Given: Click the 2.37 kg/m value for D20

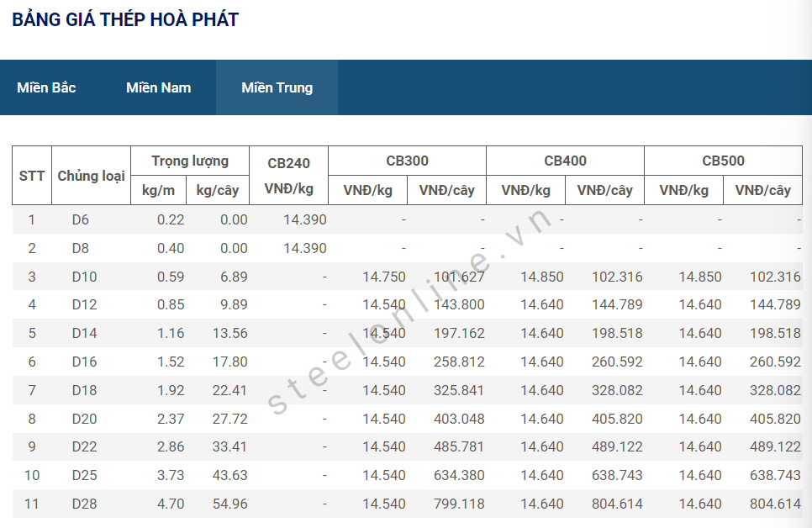Looking at the screenshot, I should pos(171,419).
